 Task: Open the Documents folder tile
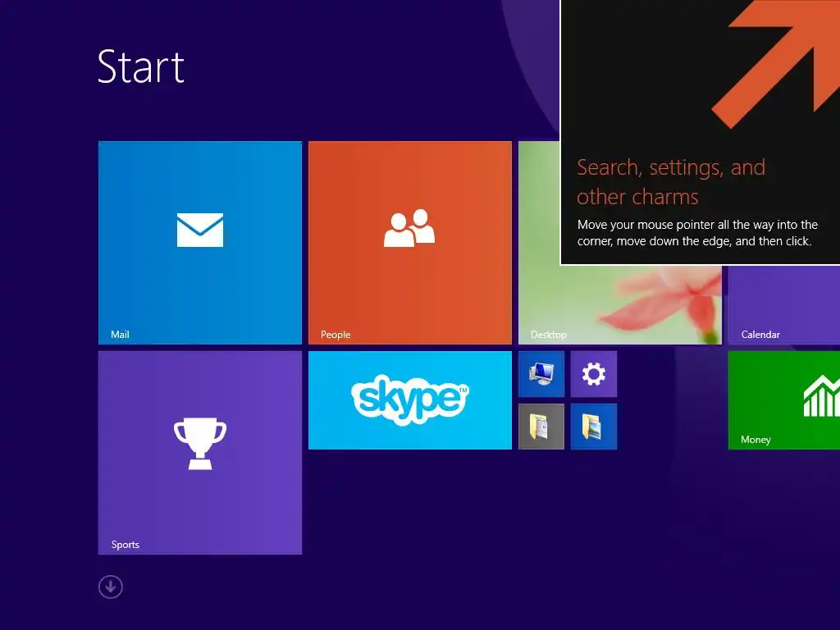coord(541,427)
